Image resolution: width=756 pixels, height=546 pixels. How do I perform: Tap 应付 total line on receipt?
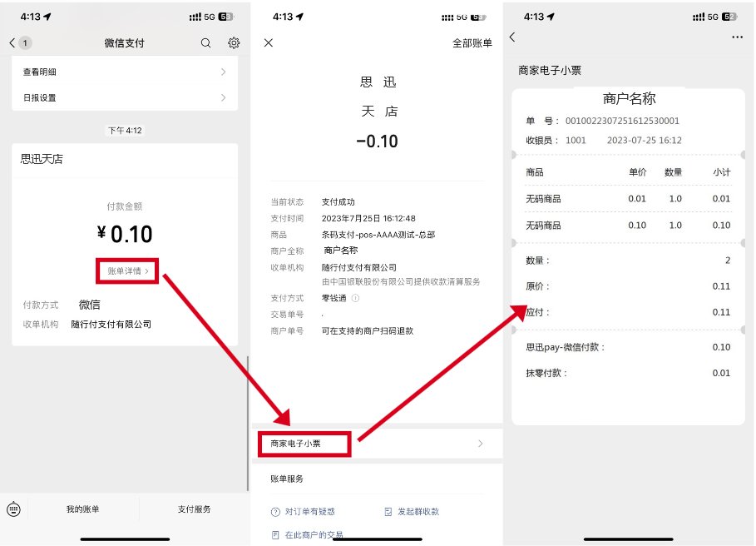coord(628,312)
